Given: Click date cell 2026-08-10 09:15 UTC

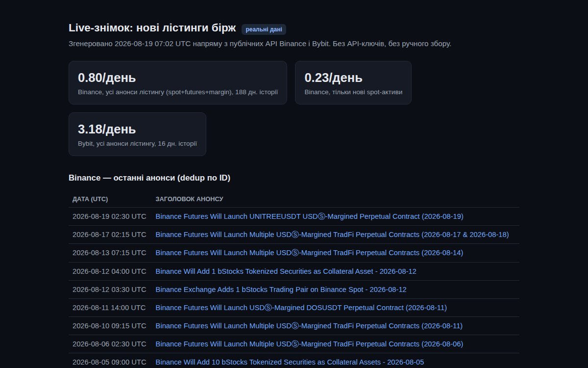Looking at the screenshot, I should pyautogui.click(x=109, y=326).
